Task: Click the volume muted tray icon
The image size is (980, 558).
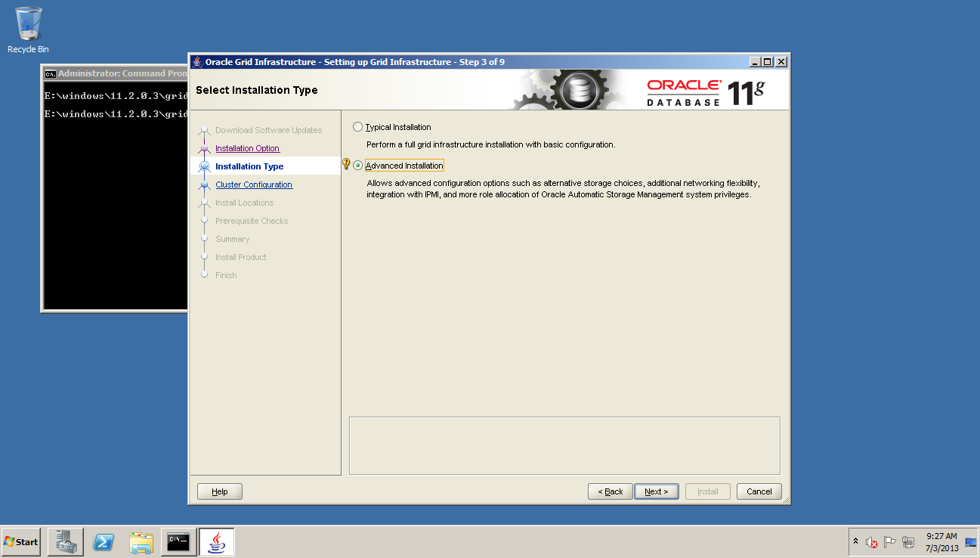Action: 871,542
